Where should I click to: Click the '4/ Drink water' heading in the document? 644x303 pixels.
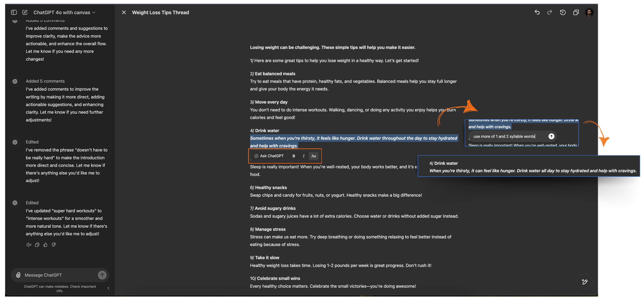[264, 131]
